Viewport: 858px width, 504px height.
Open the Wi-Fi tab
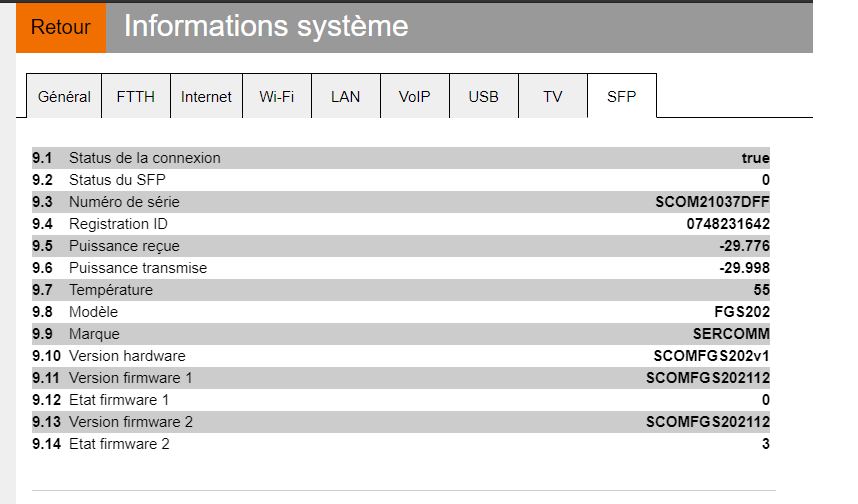click(x=277, y=97)
